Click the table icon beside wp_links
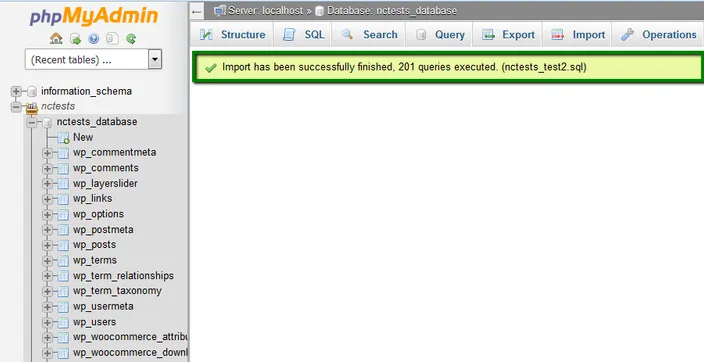704x362 pixels. point(63,199)
